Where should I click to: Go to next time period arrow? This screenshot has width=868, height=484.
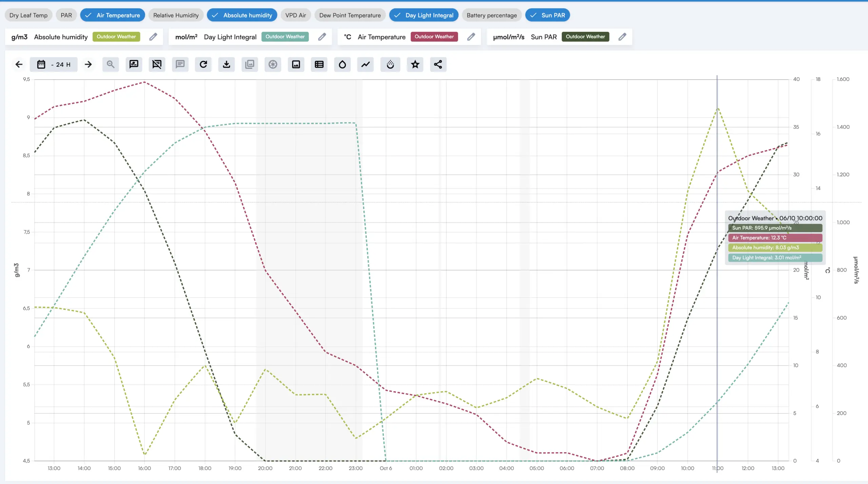click(x=88, y=64)
